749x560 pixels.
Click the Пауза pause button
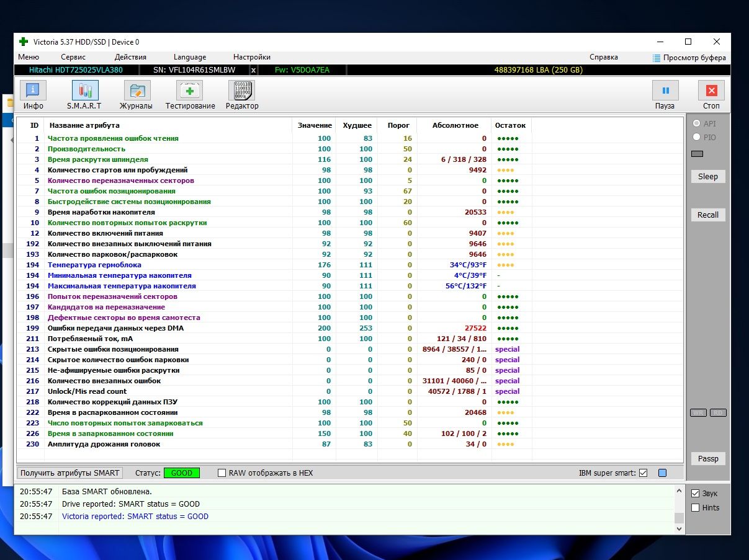[x=665, y=96]
